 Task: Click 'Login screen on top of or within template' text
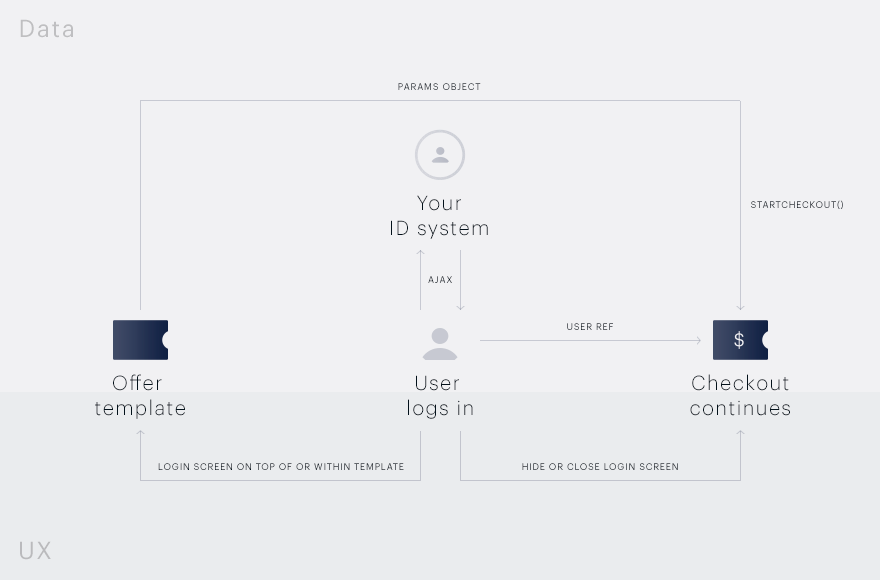(x=281, y=467)
